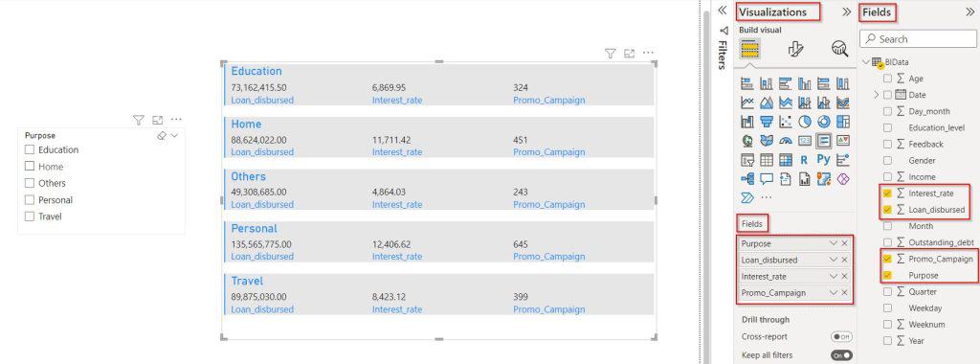Collapse the Visualizations pane
The width and height of the screenshot is (980, 364).
[847, 11]
